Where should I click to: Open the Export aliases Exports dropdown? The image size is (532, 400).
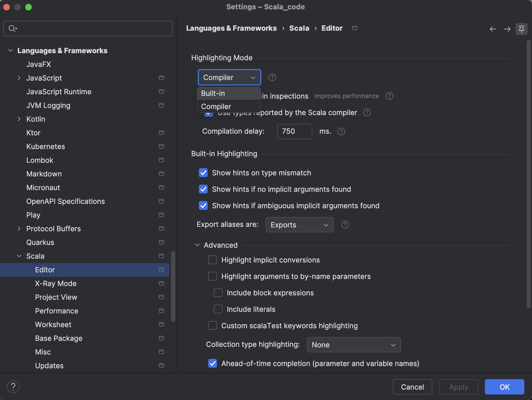click(x=300, y=225)
